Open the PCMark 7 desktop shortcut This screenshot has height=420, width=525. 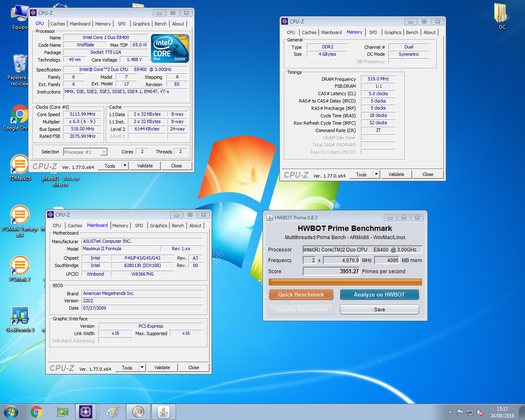(x=19, y=268)
